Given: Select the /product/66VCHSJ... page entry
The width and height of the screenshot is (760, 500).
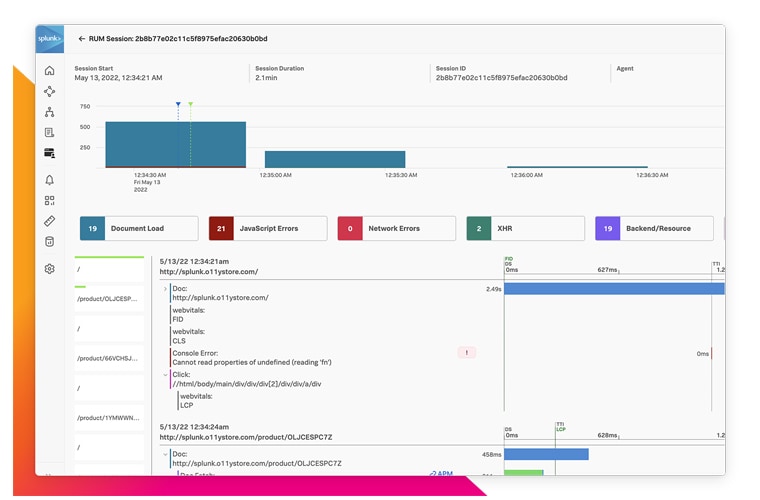Looking at the screenshot, I should [110, 359].
